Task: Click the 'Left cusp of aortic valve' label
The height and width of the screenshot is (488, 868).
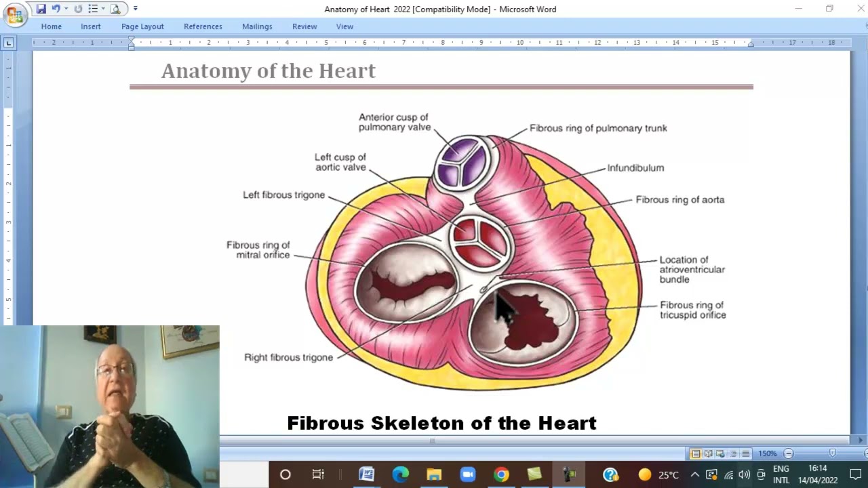Action: point(340,162)
